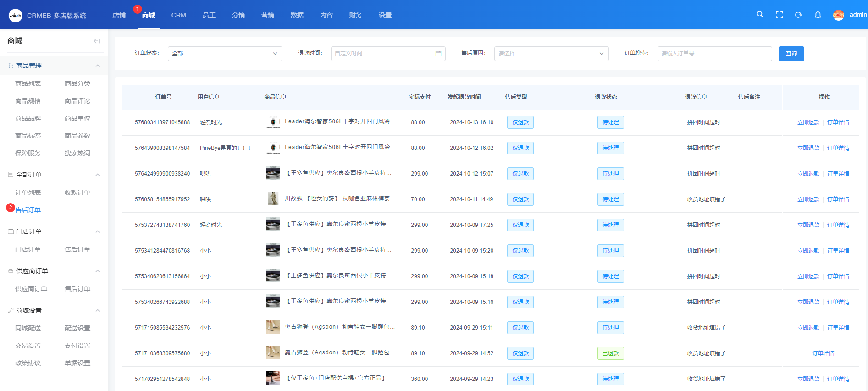Image resolution: width=868 pixels, height=391 pixels.
Task: Click the CRMEB logo icon
Action: [16, 16]
